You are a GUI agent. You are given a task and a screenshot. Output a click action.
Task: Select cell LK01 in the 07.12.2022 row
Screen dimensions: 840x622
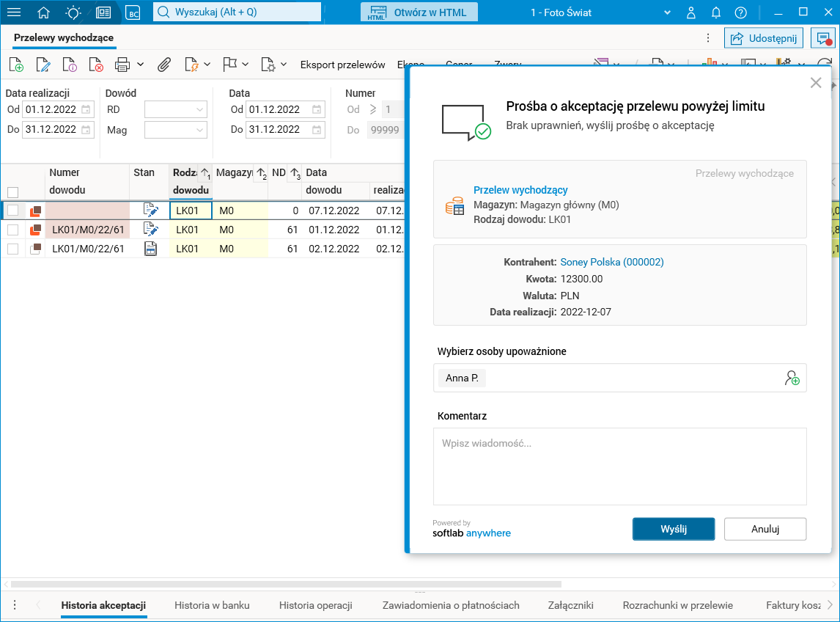pos(191,211)
